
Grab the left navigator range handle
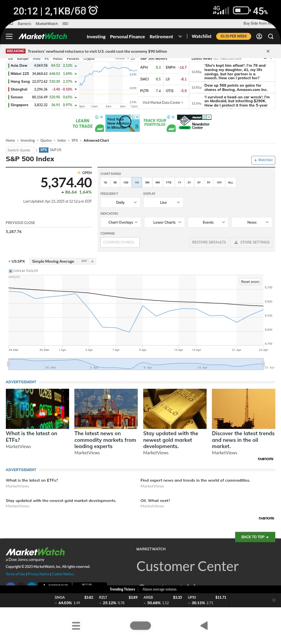click(8, 364)
